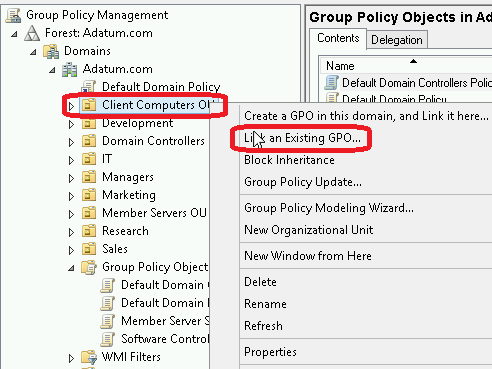This screenshot has height=369, width=492.
Task: Click the IT OU folder icon
Action: pyautogui.click(x=89, y=159)
